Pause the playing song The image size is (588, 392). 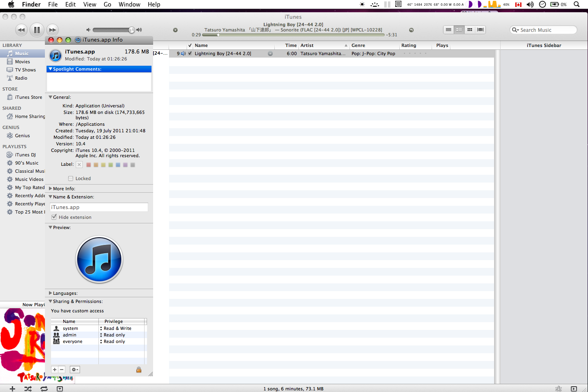pyautogui.click(x=37, y=30)
